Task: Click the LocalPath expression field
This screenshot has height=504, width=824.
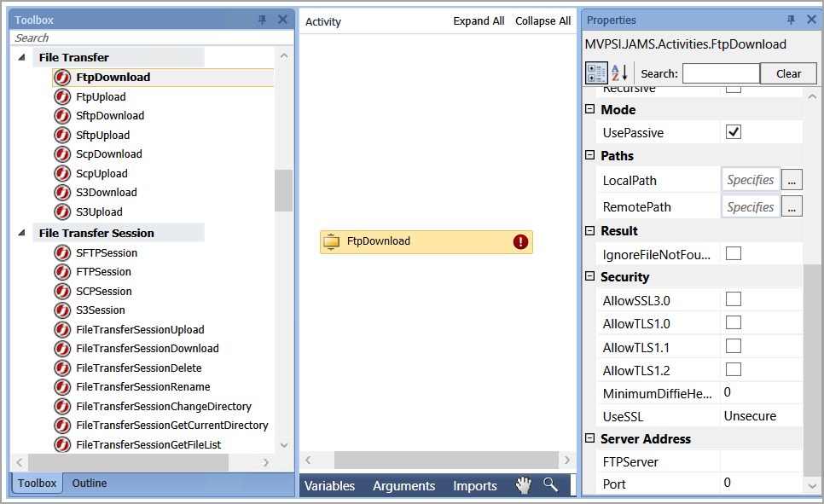Action: point(751,180)
